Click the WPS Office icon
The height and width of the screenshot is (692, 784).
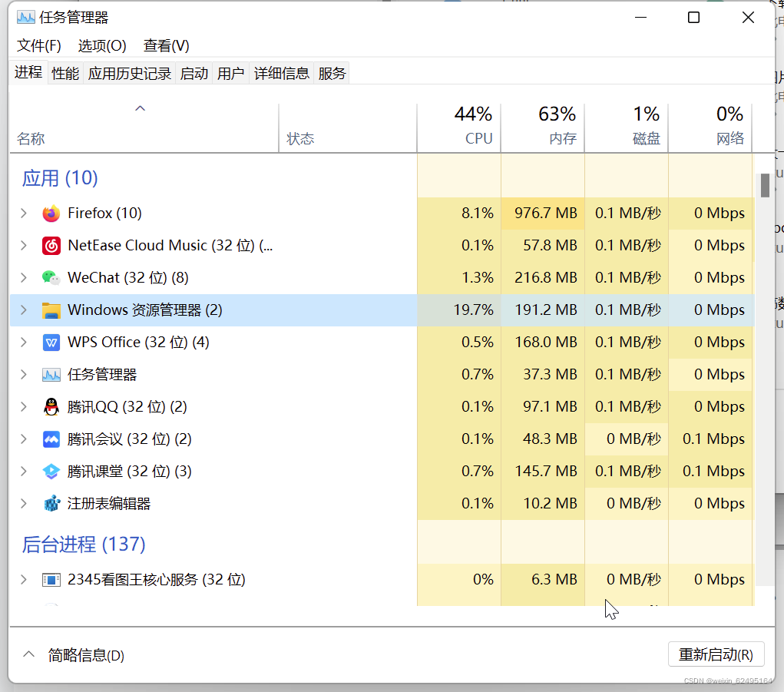point(51,343)
